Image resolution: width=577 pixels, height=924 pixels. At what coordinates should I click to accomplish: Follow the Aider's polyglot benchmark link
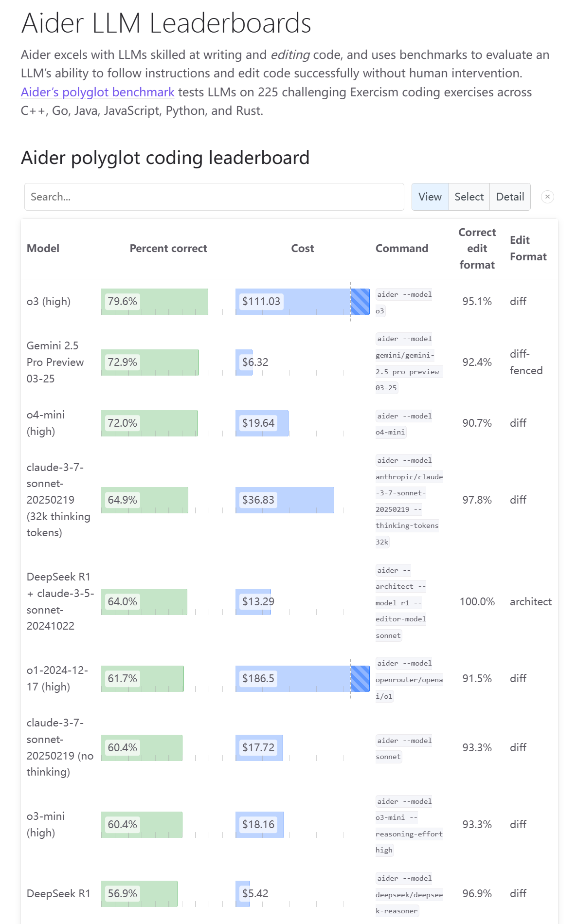click(97, 92)
